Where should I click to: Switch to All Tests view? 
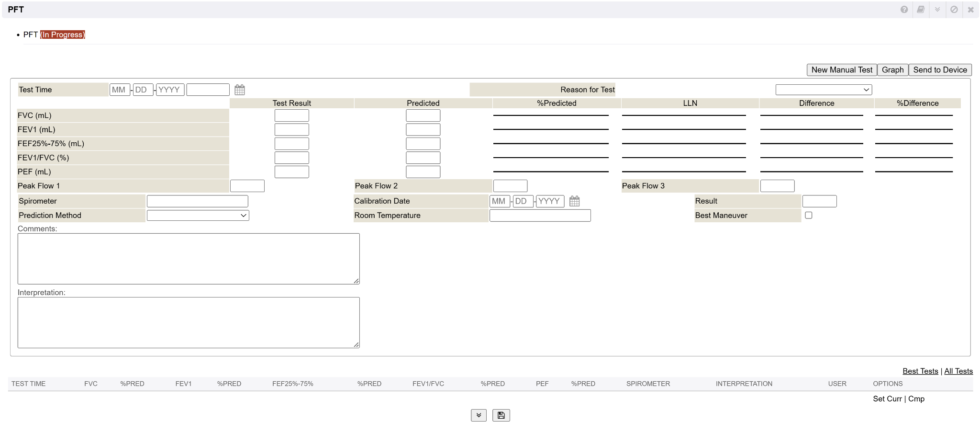[958, 371]
